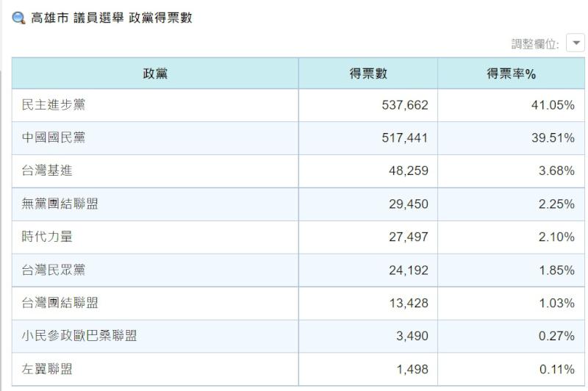Click the 537,662 vote count cell
The height and width of the screenshot is (391, 588).
(404, 105)
